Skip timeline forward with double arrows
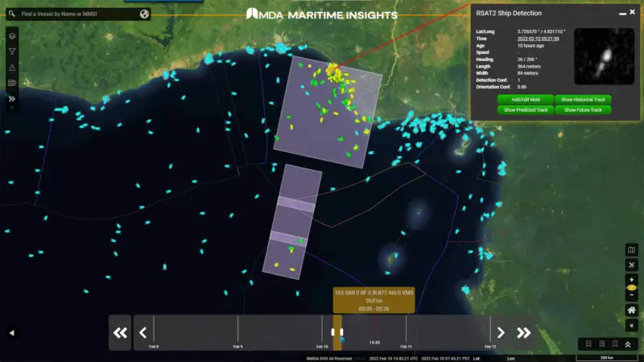This screenshot has height=362, width=644. point(524,332)
